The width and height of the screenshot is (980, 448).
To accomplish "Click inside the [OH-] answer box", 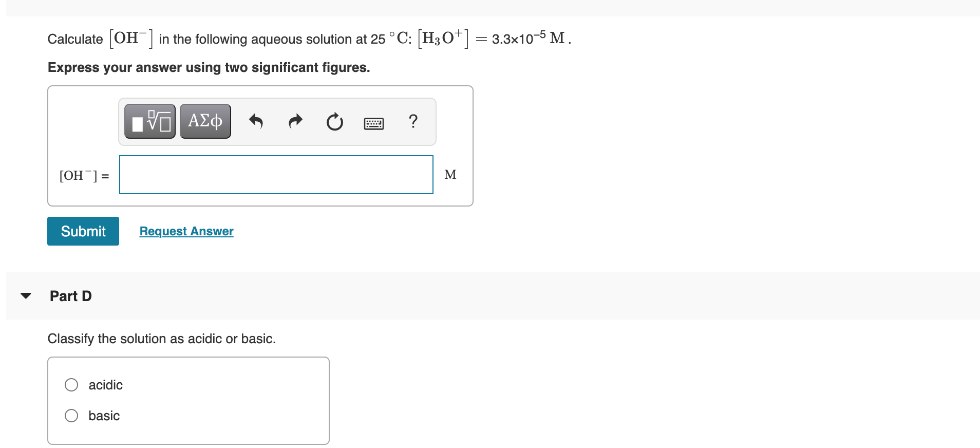I will point(276,175).
